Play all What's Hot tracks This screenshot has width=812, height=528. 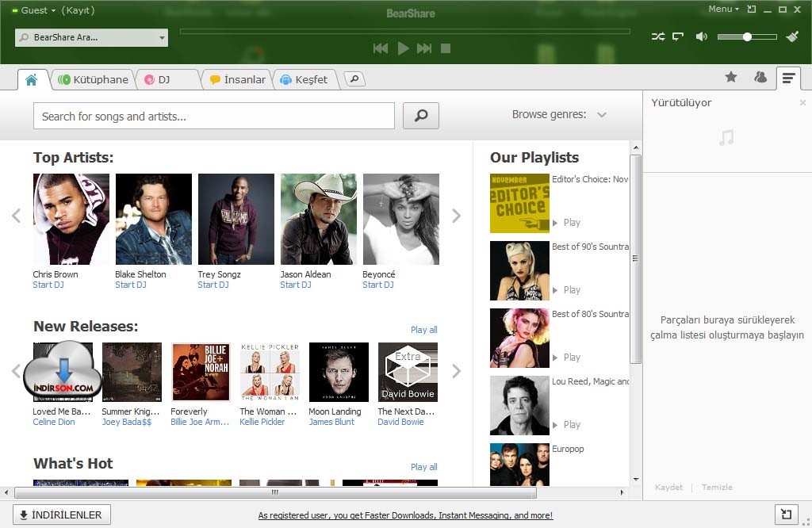click(423, 467)
